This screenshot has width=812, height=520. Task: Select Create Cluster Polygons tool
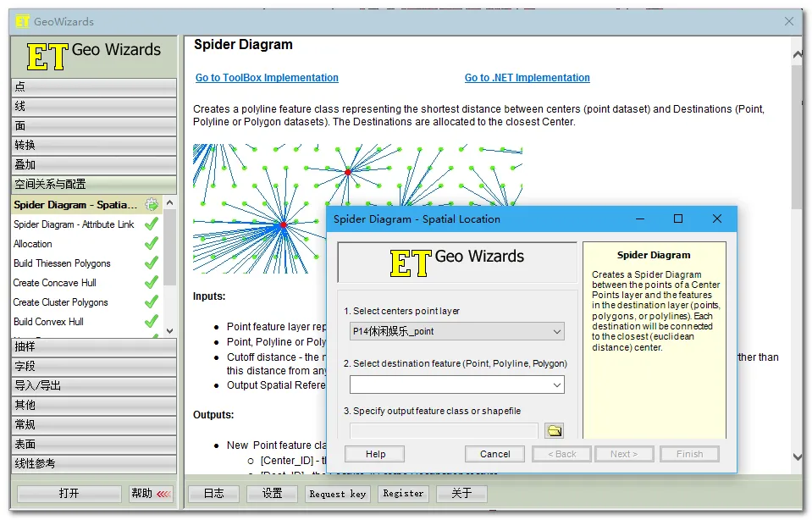(61, 302)
